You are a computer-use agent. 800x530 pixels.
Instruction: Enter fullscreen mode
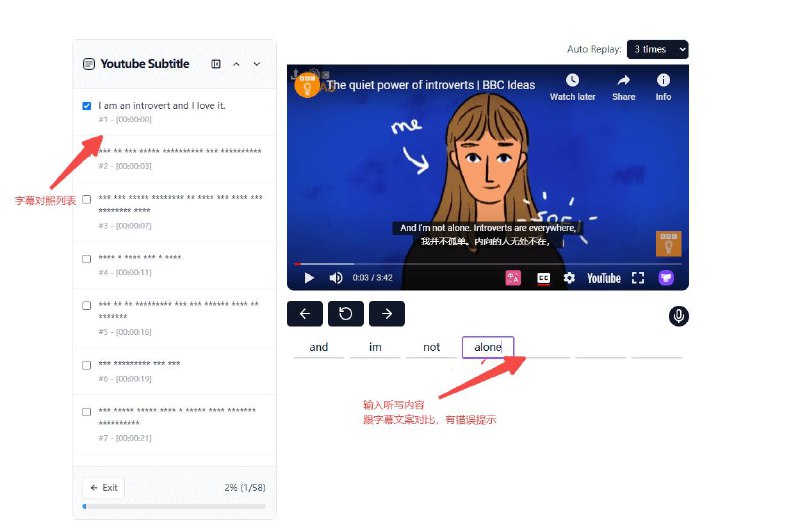(638, 278)
